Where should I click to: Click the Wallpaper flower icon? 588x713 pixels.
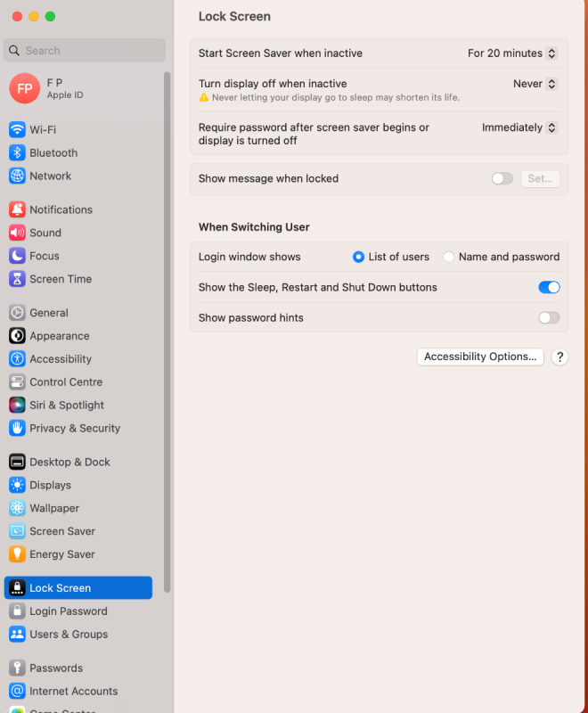pyautogui.click(x=17, y=508)
